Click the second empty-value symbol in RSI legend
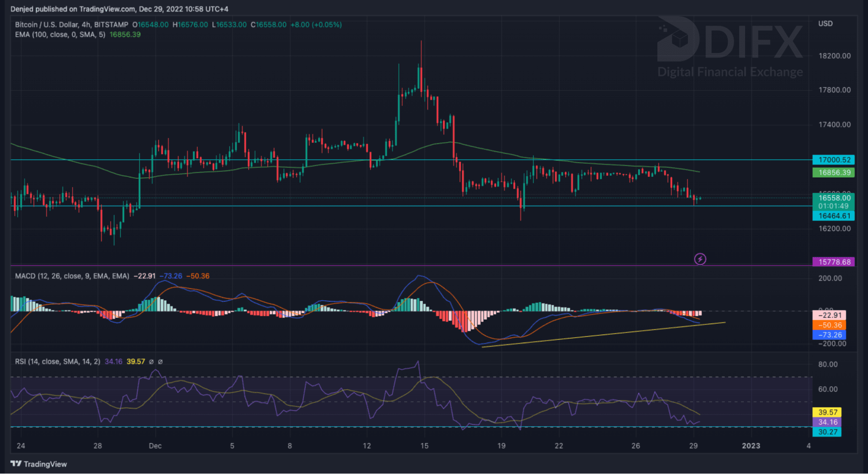Image resolution: width=868 pixels, height=474 pixels. coord(160,361)
